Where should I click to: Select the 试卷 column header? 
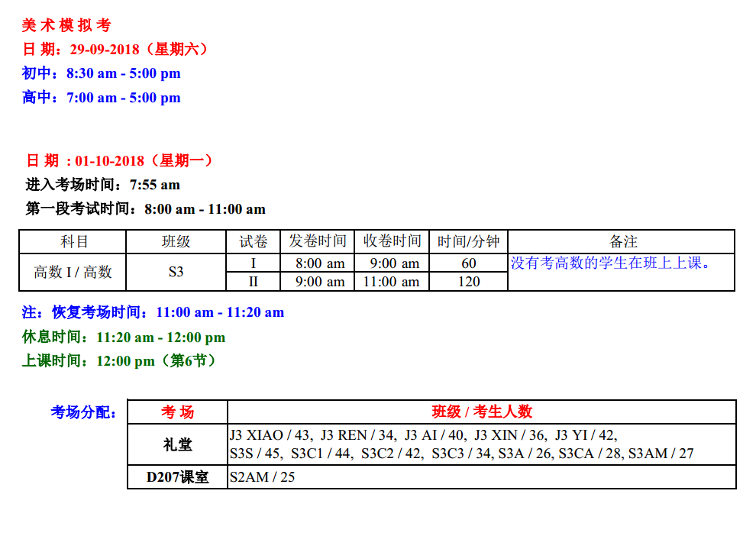pyautogui.click(x=254, y=241)
